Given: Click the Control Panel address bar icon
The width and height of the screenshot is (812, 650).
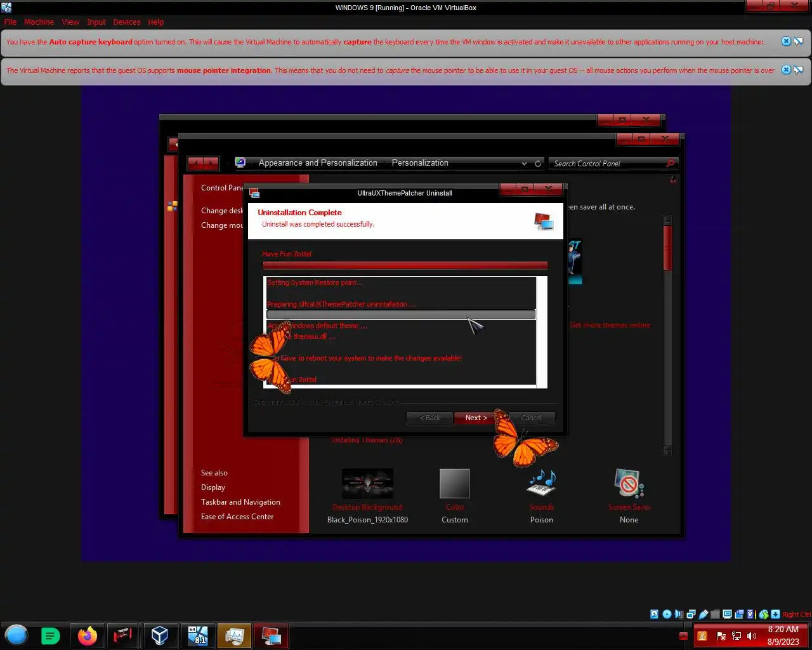Looking at the screenshot, I should pos(240,162).
